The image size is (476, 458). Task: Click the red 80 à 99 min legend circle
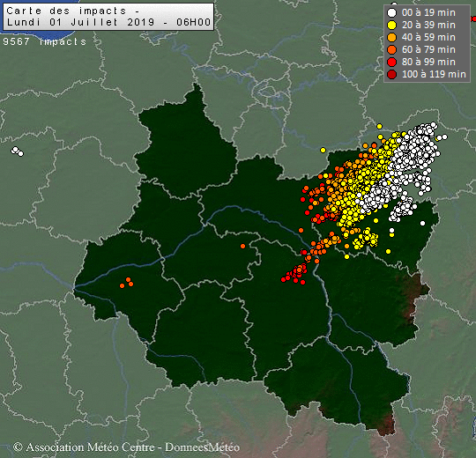pyautogui.click(x=392, y=62)
